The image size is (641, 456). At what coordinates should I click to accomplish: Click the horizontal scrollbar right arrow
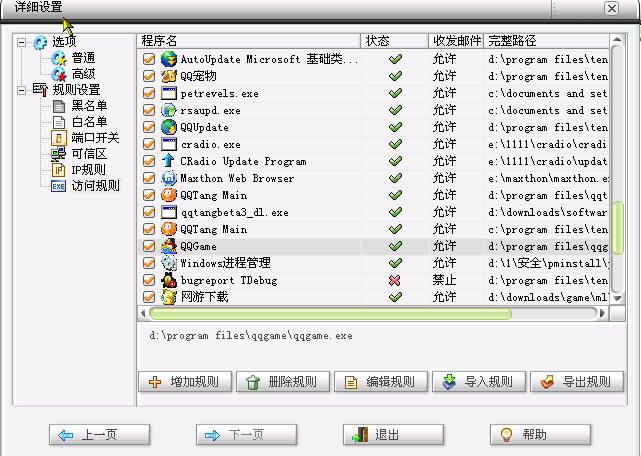[x=602, y=314]
